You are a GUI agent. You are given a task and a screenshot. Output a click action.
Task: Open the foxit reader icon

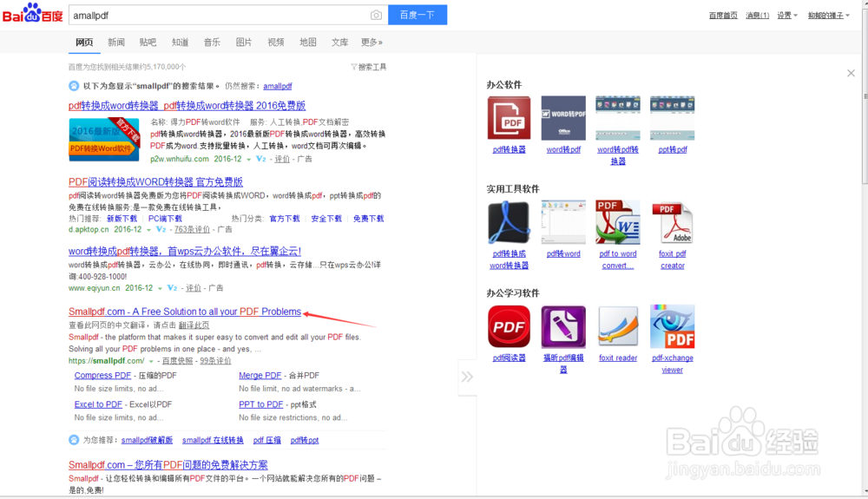(x=618, y=326)
